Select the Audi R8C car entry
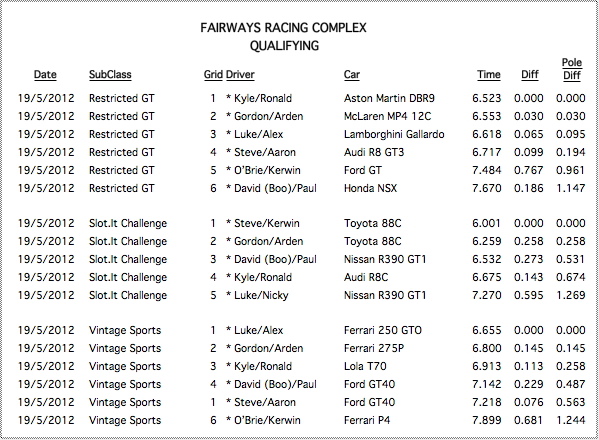 point(366,277)
